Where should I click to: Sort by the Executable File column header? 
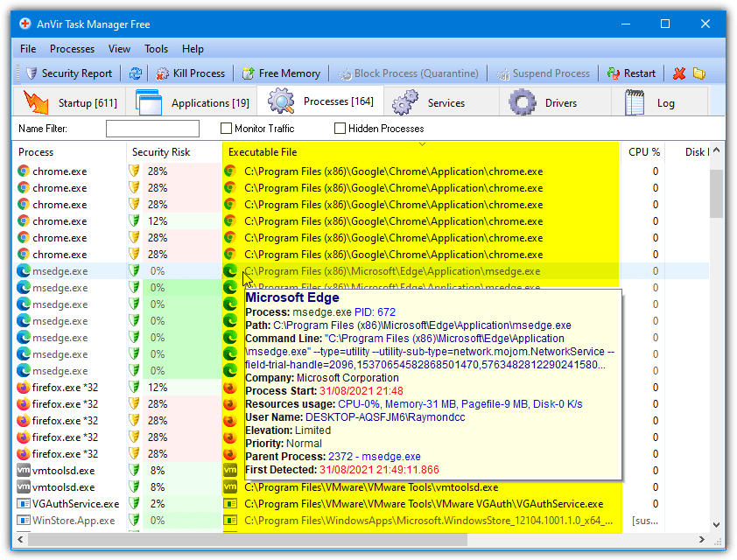coord(421,152)
